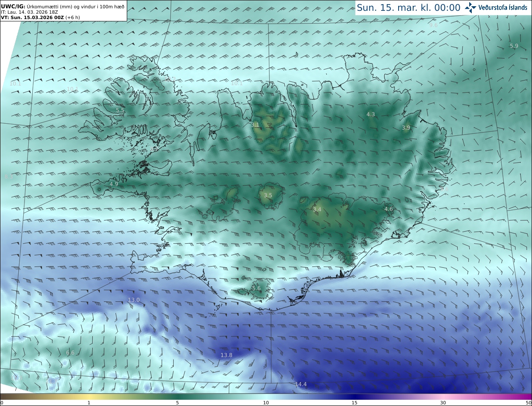Viewport: 532px width, 406px height.
Task: Click the 4.6 value on the map
Action: (389, 209)
